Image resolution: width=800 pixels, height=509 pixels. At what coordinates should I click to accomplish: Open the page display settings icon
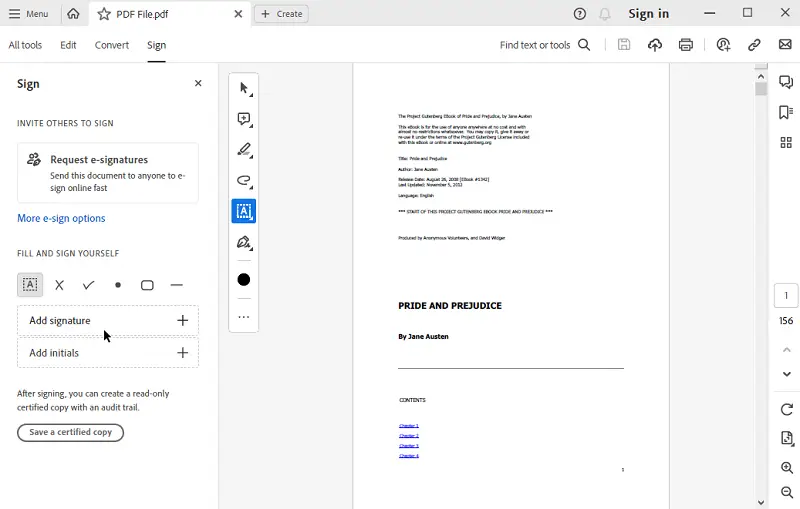(786, 438)
